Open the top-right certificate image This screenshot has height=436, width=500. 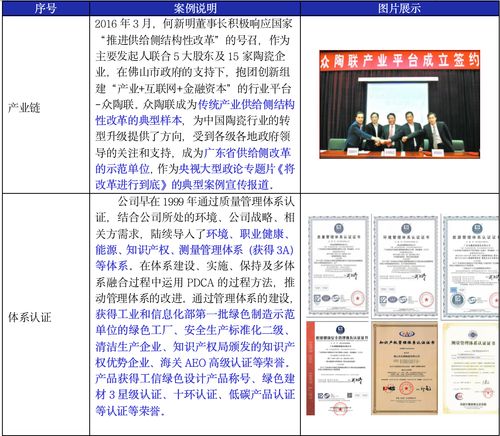coord(471,266)
